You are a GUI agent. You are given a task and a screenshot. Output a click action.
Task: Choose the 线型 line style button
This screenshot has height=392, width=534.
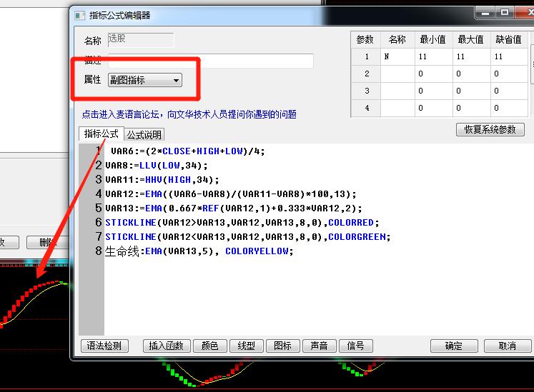(247, 346)
